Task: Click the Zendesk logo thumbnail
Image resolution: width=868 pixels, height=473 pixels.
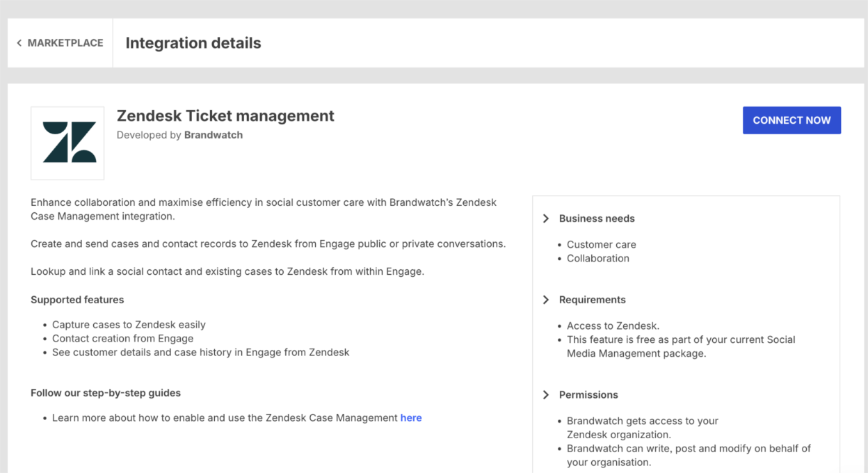Action: tap(67, 143)
